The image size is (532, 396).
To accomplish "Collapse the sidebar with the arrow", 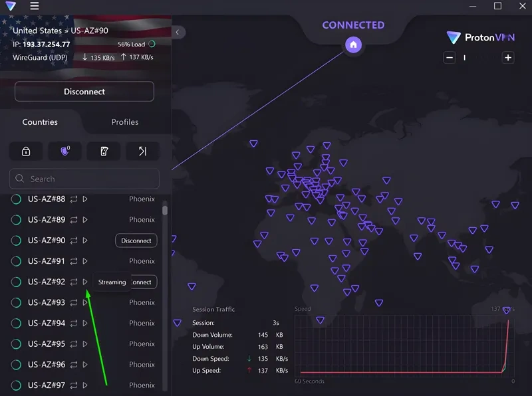I will (178, 32).
